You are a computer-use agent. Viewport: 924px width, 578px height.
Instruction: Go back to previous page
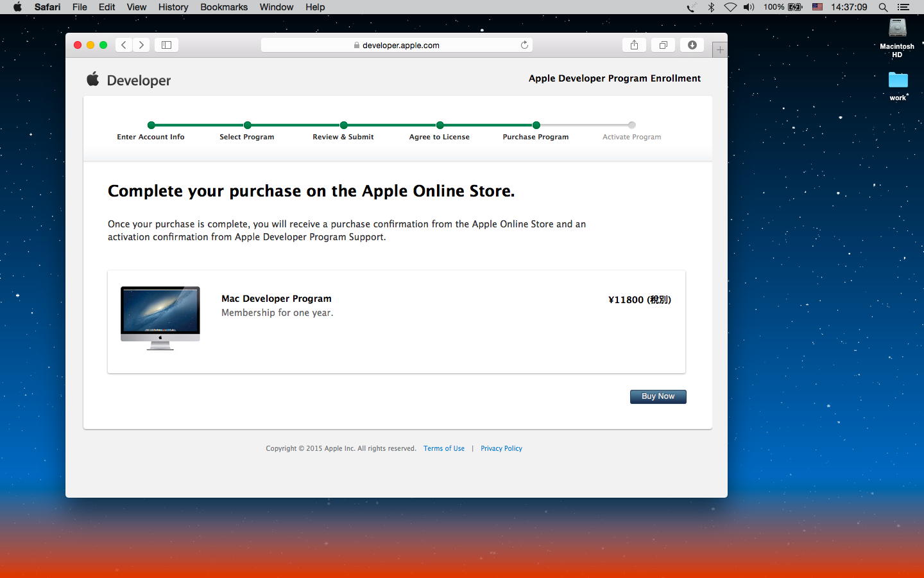124,45
